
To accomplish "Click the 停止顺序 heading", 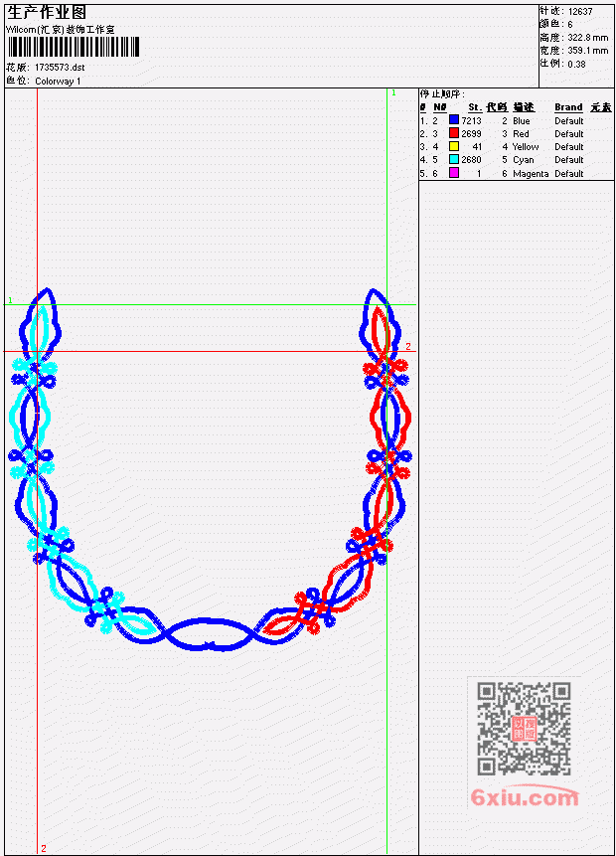I will point(442,93).
